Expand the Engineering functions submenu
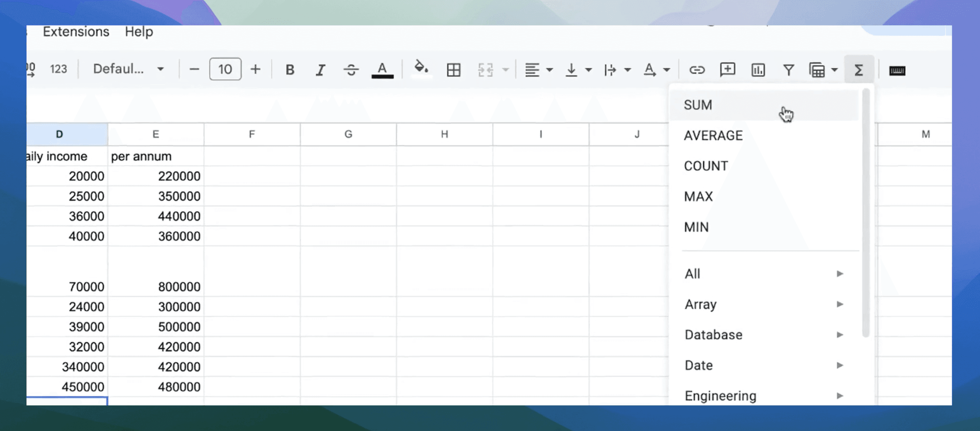This screenshot has width=980, height=431. coord(720,396)
